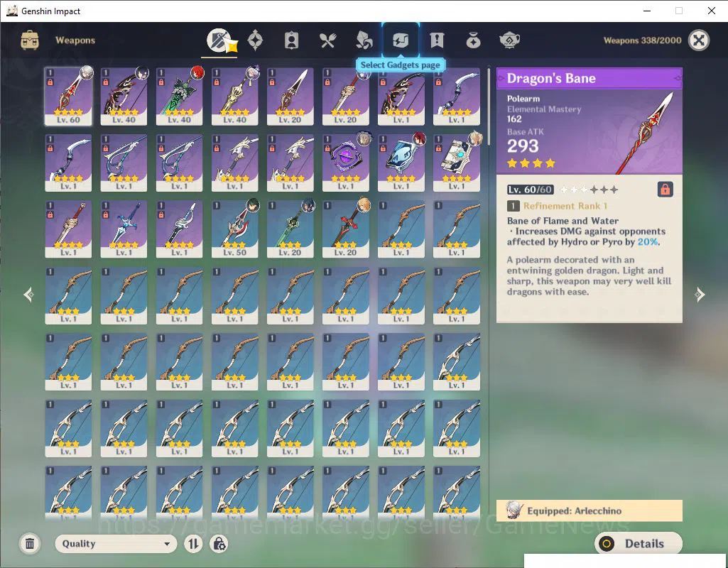Click the Lv. 60/60 level badge
This screenshot has width=728, height=568.
tap(530, 190)
